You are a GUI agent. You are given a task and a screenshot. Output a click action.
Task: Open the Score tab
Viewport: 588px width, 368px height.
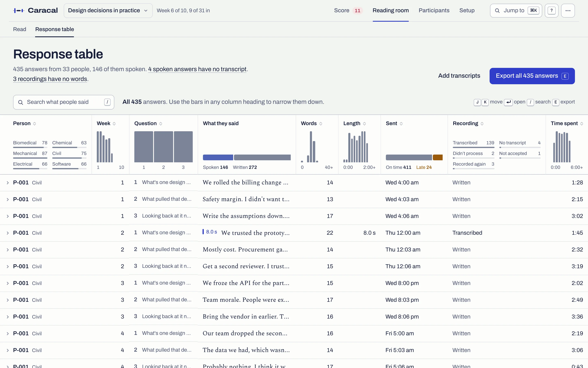click(348, 10)
